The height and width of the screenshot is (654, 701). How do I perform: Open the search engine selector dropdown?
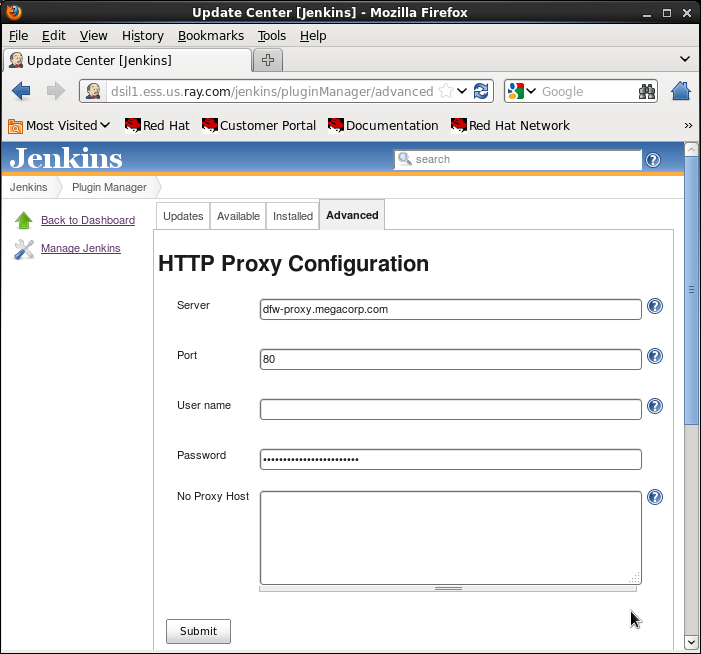(x=521, y=91)
